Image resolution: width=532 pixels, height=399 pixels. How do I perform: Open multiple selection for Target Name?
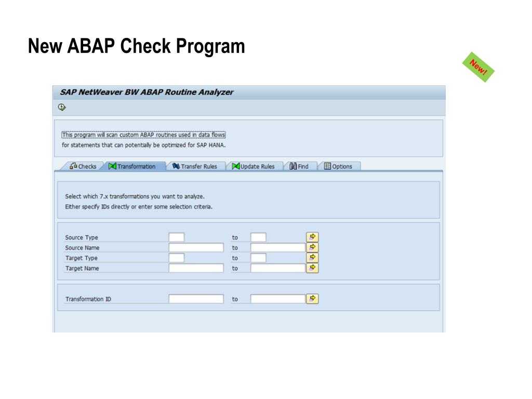point(312,268)
